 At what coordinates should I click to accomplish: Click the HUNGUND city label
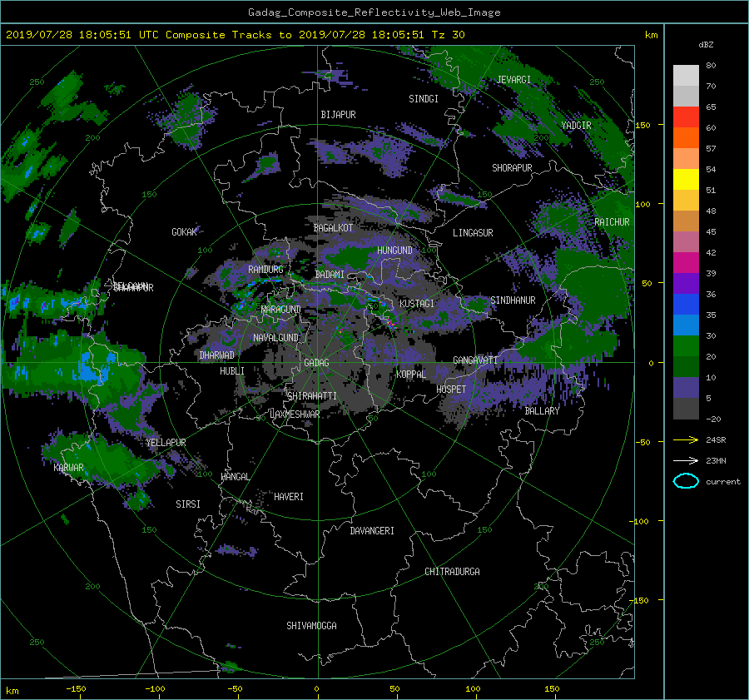coord(394,250)
